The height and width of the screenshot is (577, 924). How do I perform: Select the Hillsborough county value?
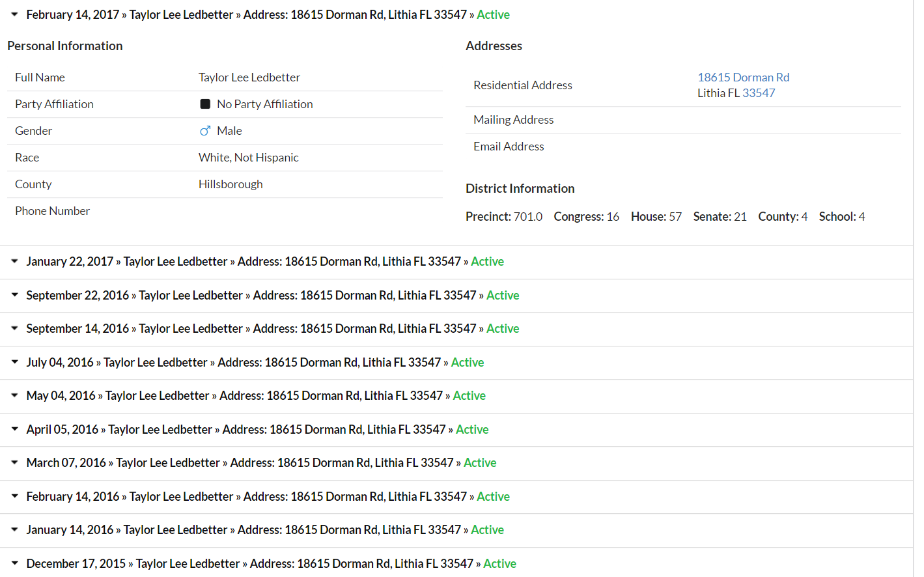tap(231, 184)
